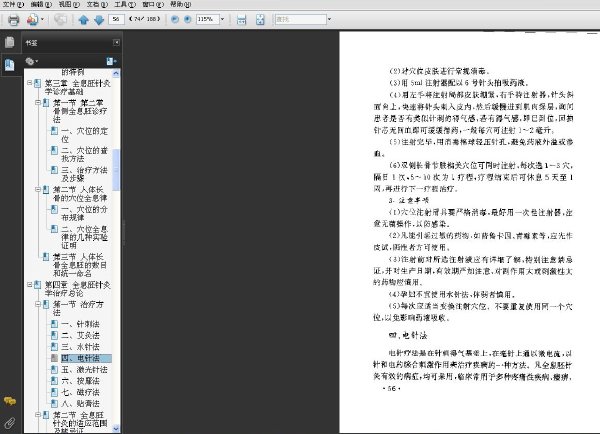Click the zoom out round button
Viewport: 600px width, 434px height.
pos(175,19)
